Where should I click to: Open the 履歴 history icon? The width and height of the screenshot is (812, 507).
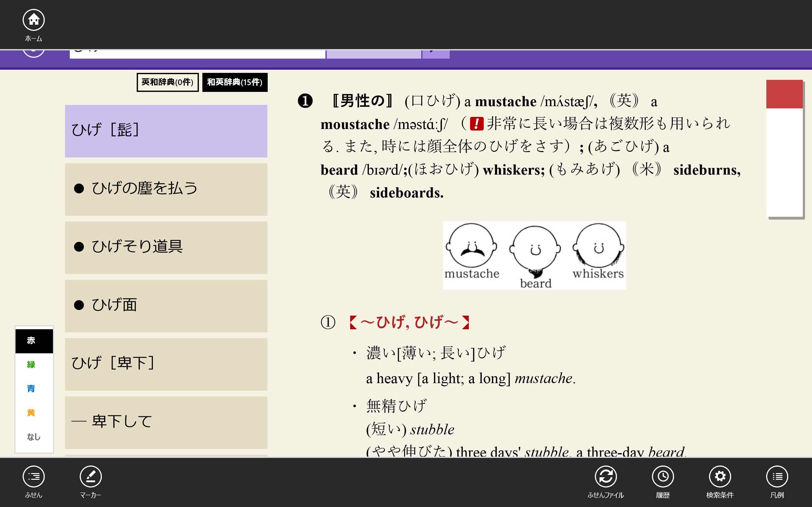(x=663, y=477)
